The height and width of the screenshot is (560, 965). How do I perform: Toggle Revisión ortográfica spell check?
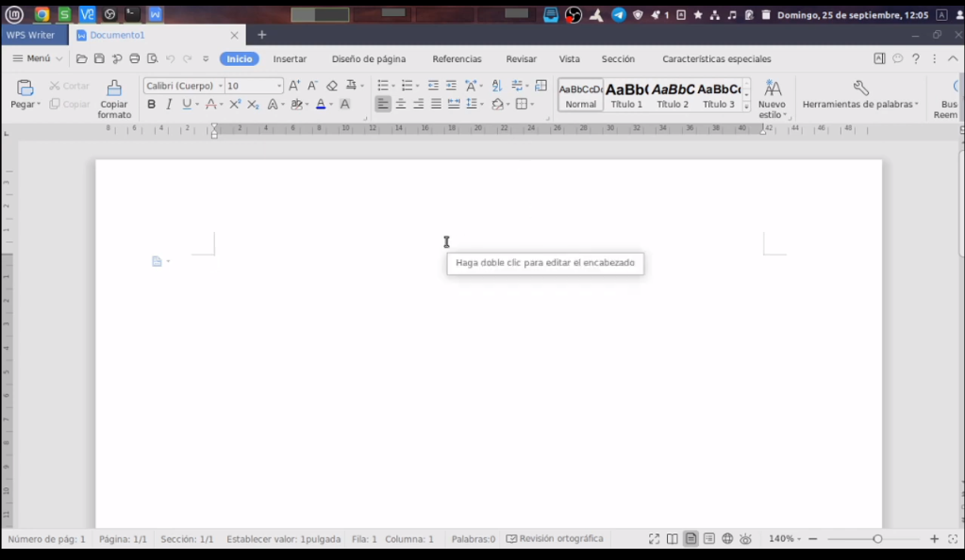click(555, 539)
